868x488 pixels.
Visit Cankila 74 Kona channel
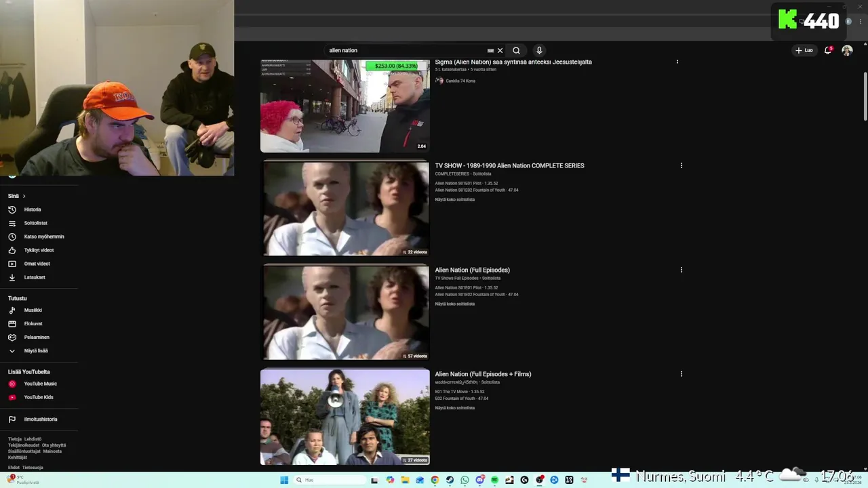[460, 81]
